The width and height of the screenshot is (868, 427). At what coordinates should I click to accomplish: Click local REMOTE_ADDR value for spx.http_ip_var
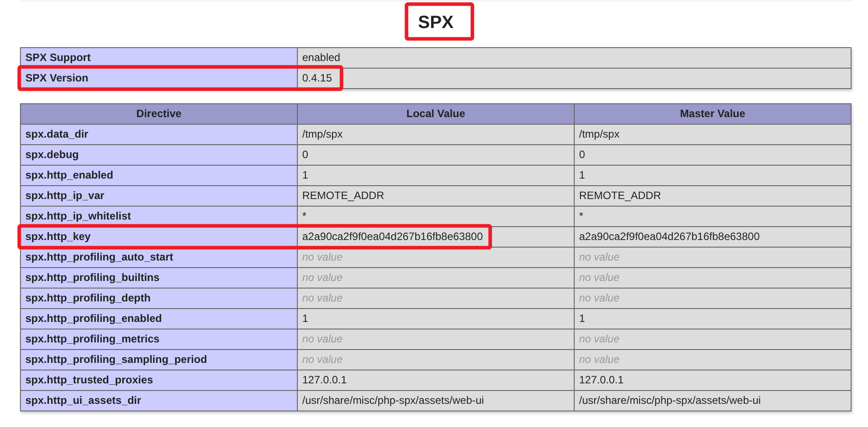click(343, 195)
